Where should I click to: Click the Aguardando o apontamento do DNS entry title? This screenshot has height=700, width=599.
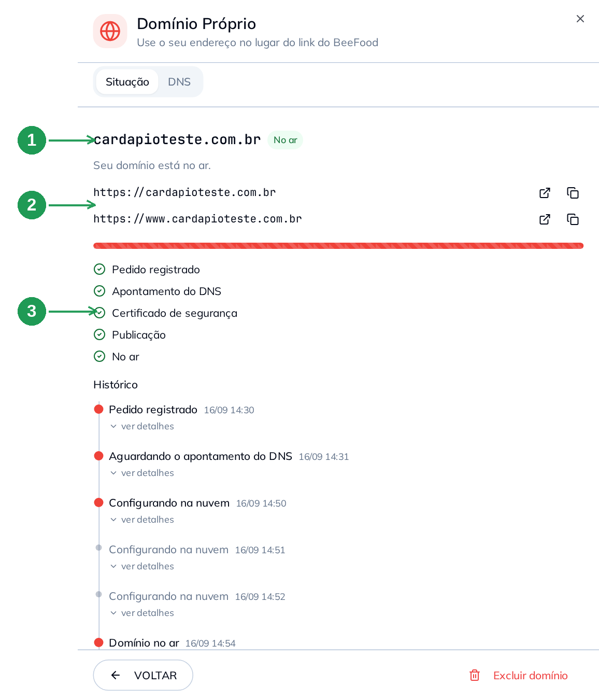point(201,456)
